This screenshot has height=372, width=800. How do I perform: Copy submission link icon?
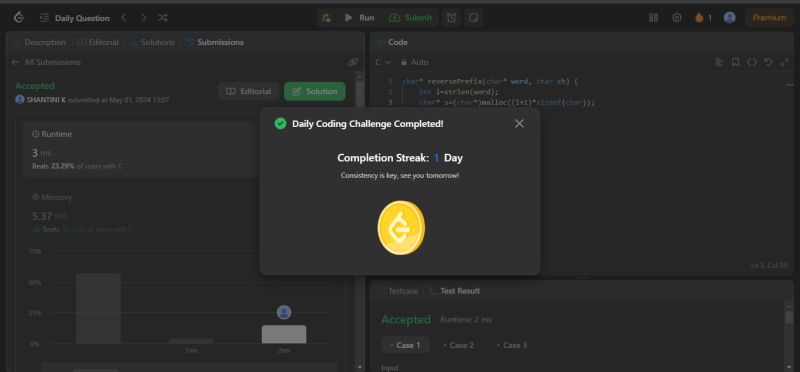coord(353,62)
